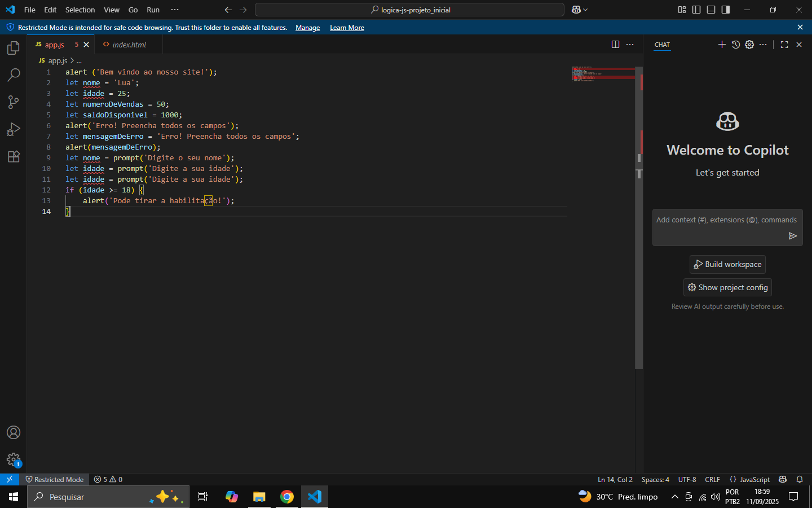
Task: Open the Edit menu
Action: point(50,10)
